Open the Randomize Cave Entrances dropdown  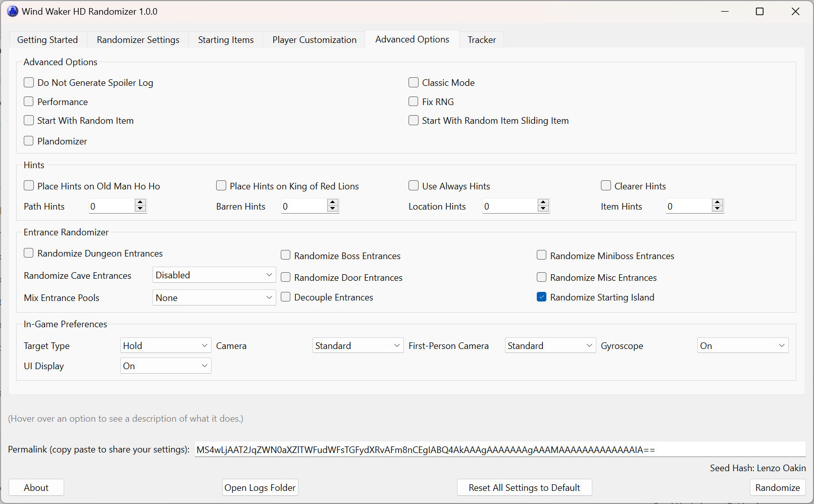(x=214, y=275)
